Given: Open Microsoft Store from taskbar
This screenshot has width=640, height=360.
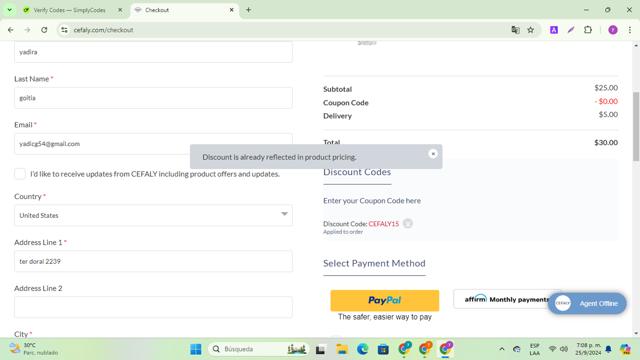Looking at the screenshot, I should click(x=383, y=349).
